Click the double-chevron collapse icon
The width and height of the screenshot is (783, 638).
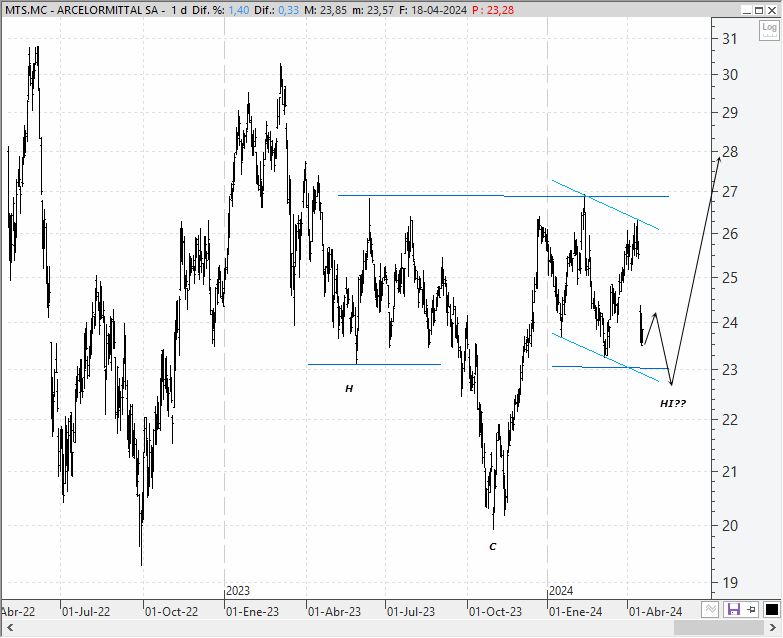point(710,610)
